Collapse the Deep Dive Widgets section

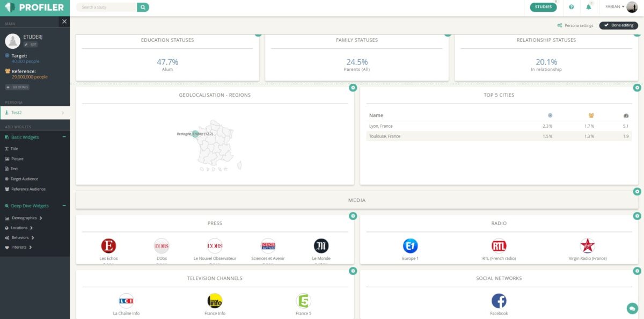(x=64, y=206)
